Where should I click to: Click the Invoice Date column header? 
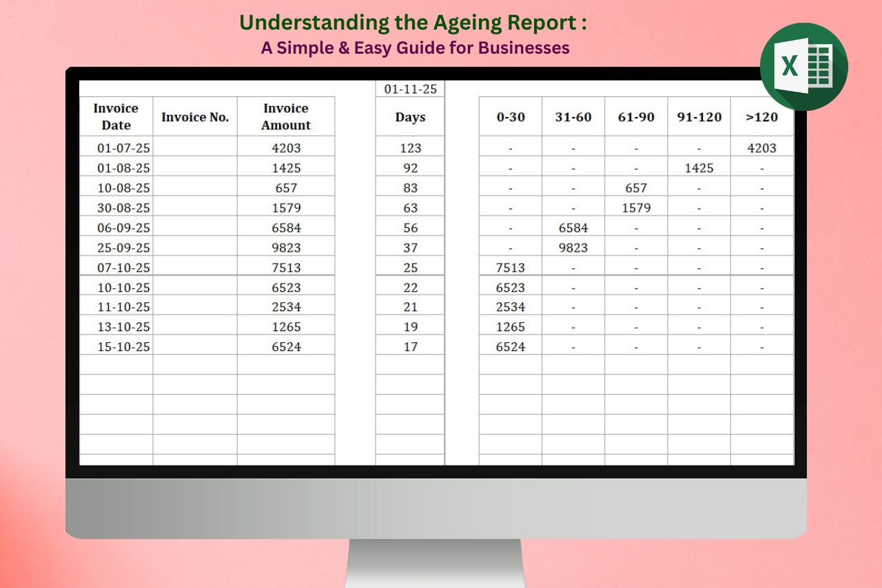point(116,116)
